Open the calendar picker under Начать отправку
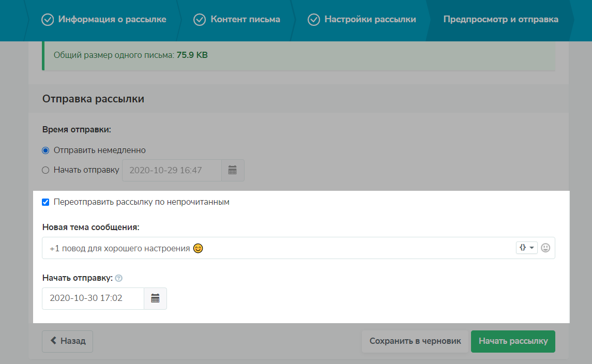Image resolution: width=592 pixels, height=364 pixels. pyautogui.click(x=155, y=298)
